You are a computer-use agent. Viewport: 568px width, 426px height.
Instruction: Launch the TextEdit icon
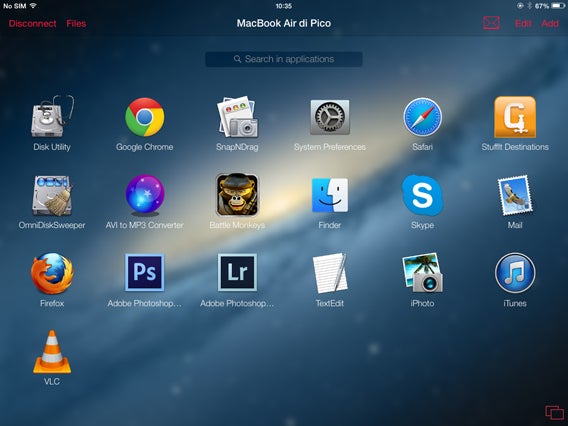click(330, 273)
